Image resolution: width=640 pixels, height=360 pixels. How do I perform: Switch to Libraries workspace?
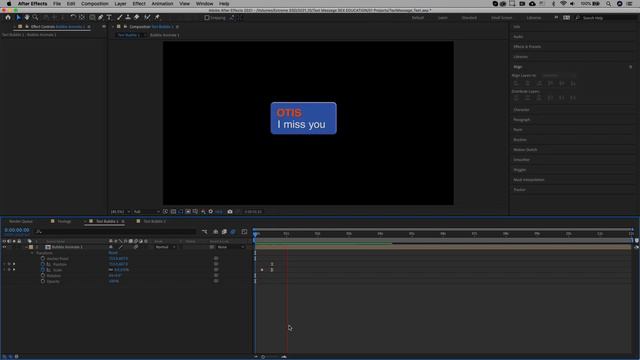(x=533, y=18)
